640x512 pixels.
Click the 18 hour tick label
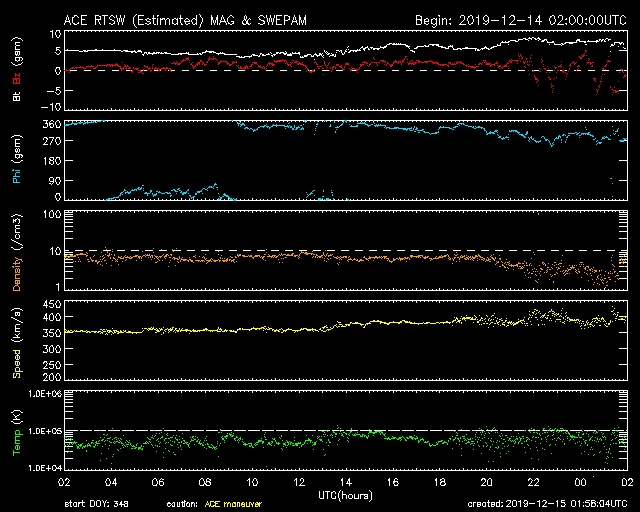(x=440, y=483)
